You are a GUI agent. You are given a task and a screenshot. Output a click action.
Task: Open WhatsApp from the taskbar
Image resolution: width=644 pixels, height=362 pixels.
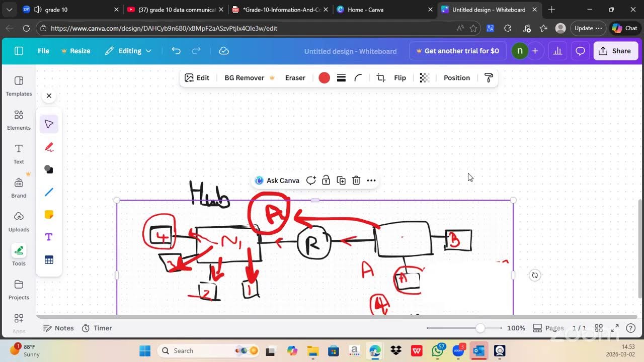(438, 350)
